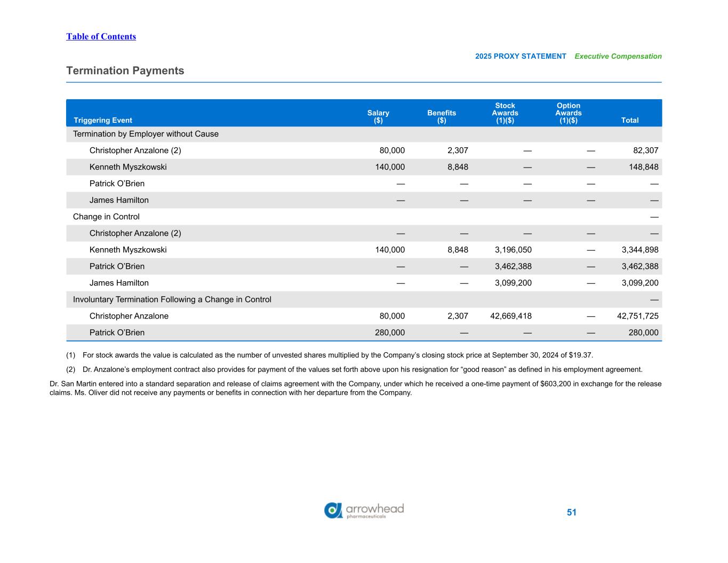Select footnote (2) about Dr. Anzalone's contract
This screenshot has width=728, height=563.
(362, 369)
